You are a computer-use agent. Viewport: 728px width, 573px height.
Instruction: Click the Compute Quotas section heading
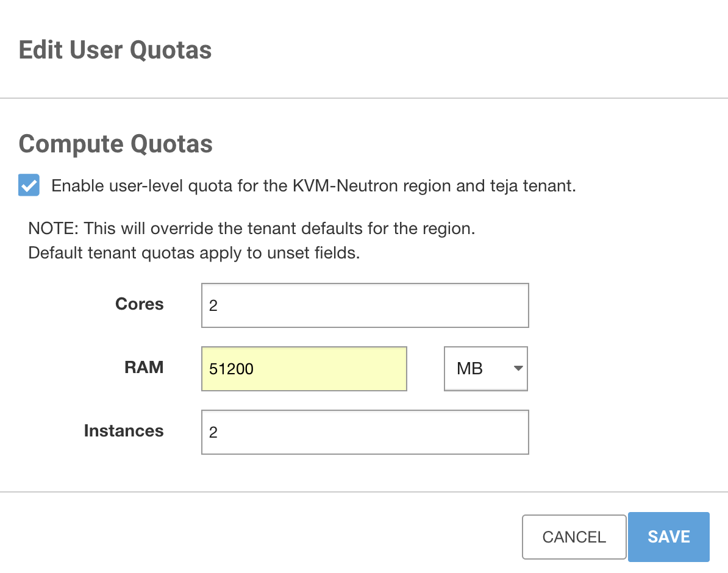[x=116, y=144]
